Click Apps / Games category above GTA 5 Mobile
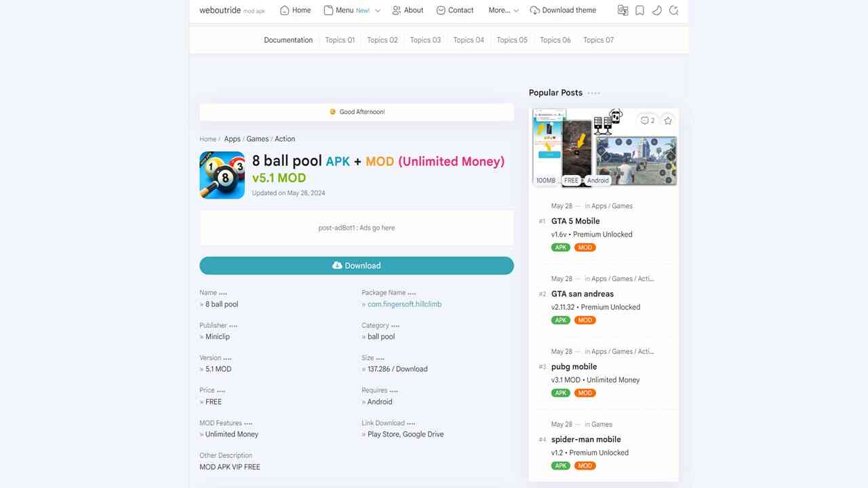 click(612, 206)
